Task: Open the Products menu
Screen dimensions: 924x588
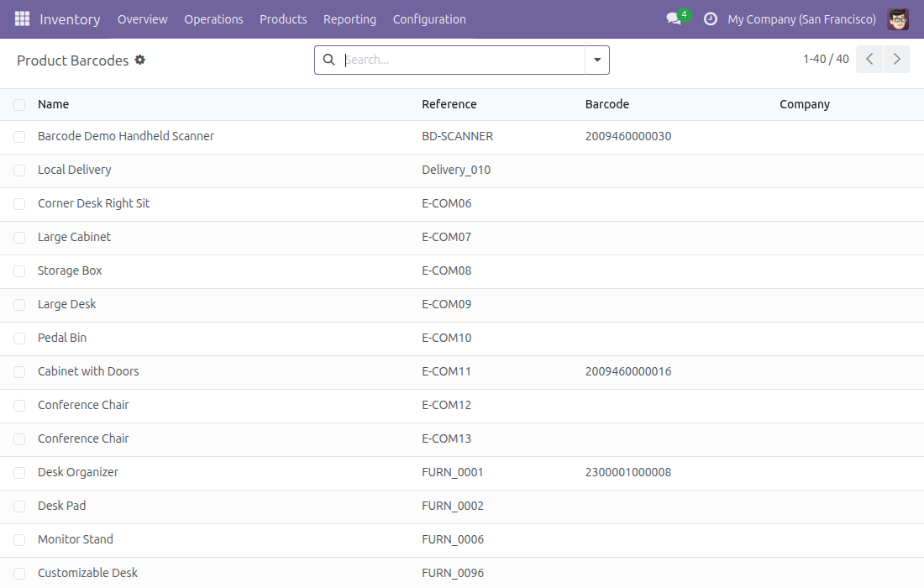Action: (x=283, y=18)
